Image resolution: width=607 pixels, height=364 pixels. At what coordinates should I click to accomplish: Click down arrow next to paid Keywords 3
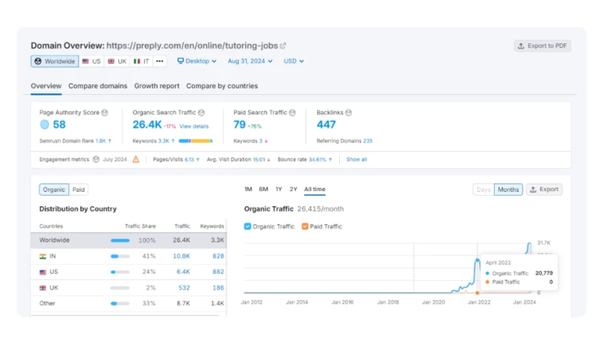[x=266, y=141]
